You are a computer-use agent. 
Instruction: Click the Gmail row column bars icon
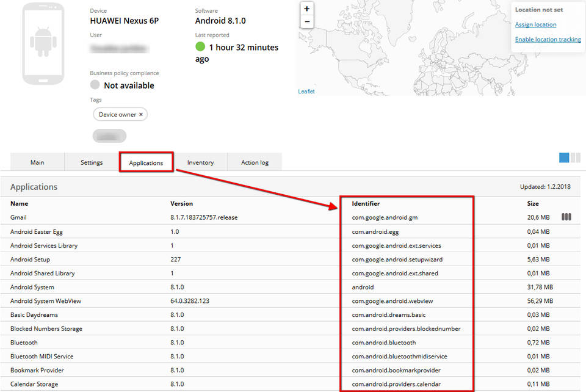click(x=566, y=217)
